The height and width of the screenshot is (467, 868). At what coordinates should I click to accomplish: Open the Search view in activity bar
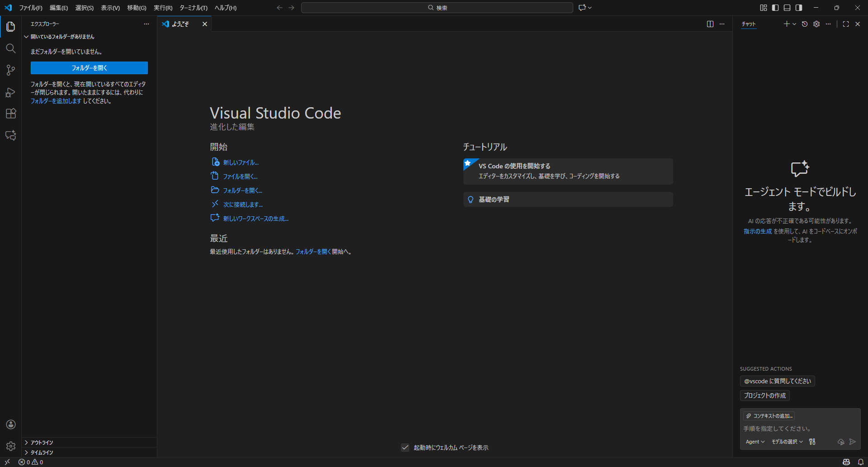pyautogui.click(x=11, y=48)
